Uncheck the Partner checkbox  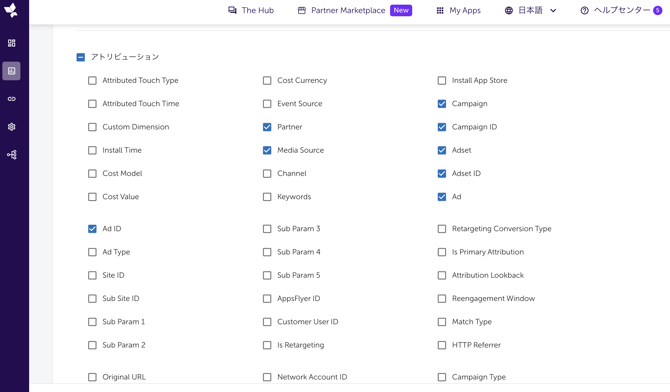[267, 127]
